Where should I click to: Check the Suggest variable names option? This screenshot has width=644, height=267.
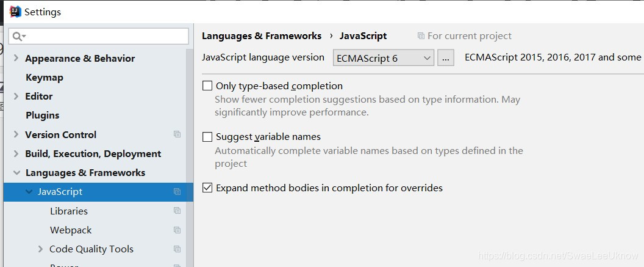[x=207, y=137]
